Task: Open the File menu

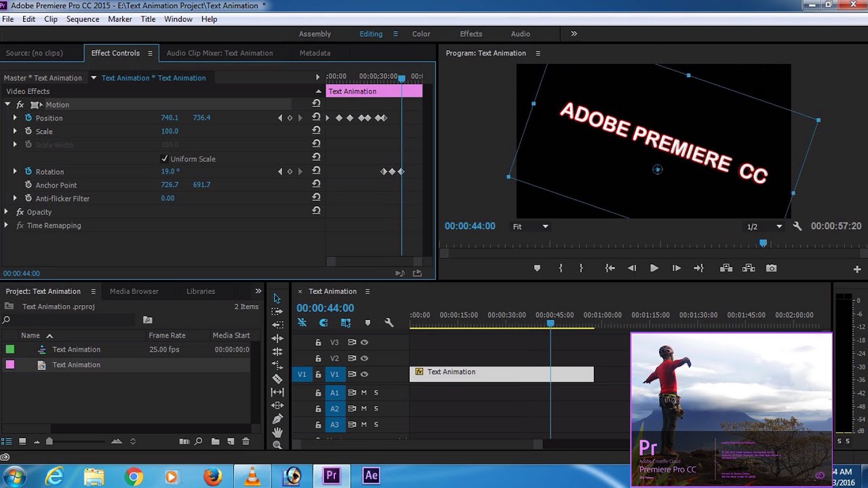Action: (7, 19)
